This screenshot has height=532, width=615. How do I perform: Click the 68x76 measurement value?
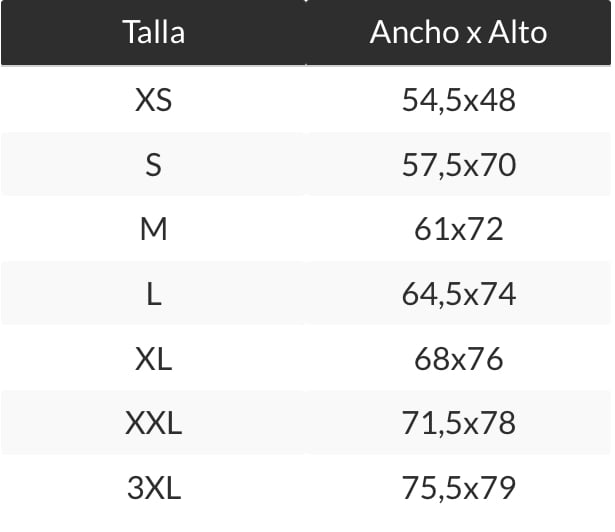click(x=458, y=358)
